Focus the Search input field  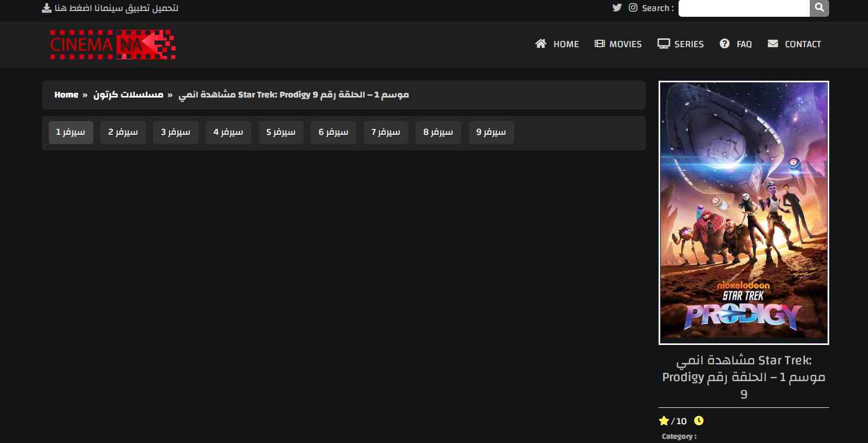tap(744, 8)
